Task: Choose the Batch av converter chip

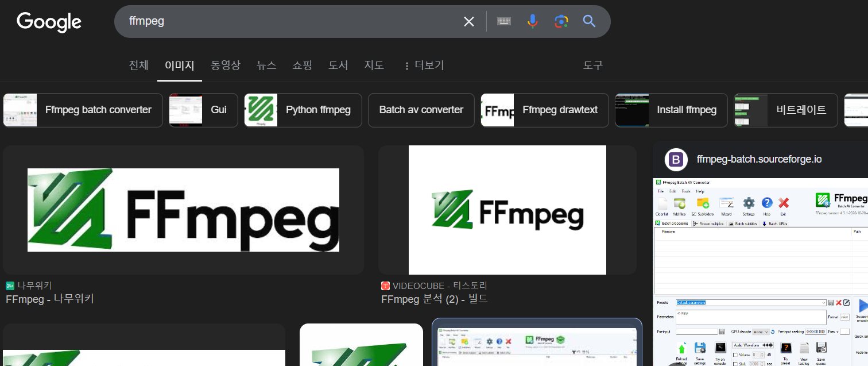Action: pyautogui.click(x=421, y=110)
